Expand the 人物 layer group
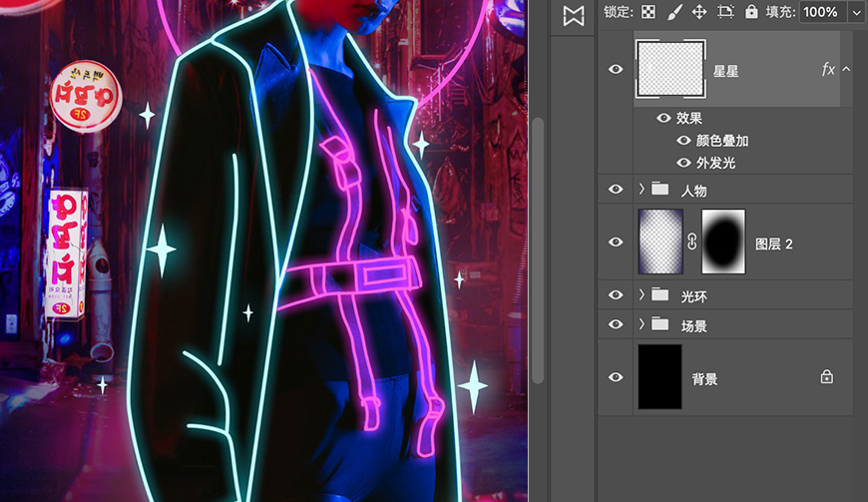868x502 pixels. pos(642,189)
